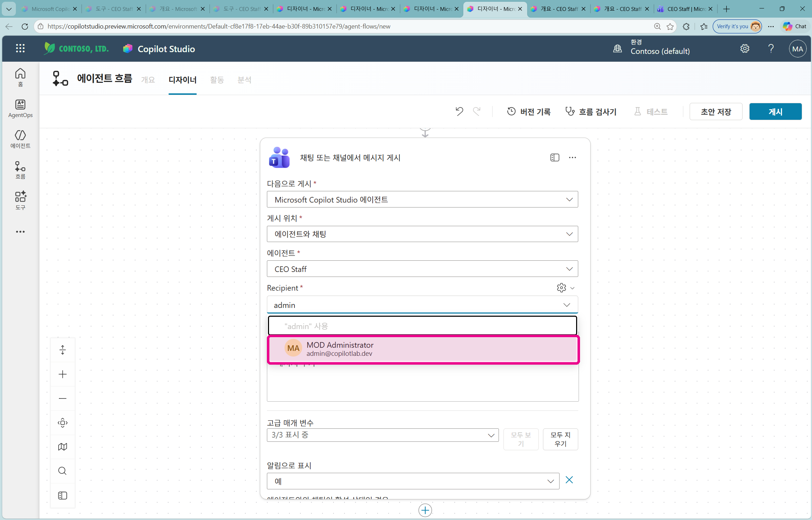This screenshot has height=520, width=812.
Task: Clear the 알림으로 표시 parameter with X
Action: 569,480
